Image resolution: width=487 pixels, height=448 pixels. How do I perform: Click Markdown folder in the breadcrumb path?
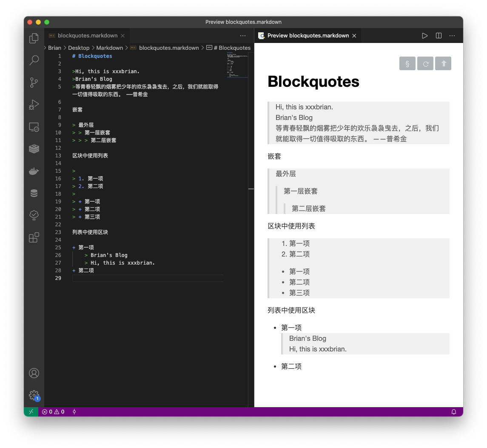(110, 48)
